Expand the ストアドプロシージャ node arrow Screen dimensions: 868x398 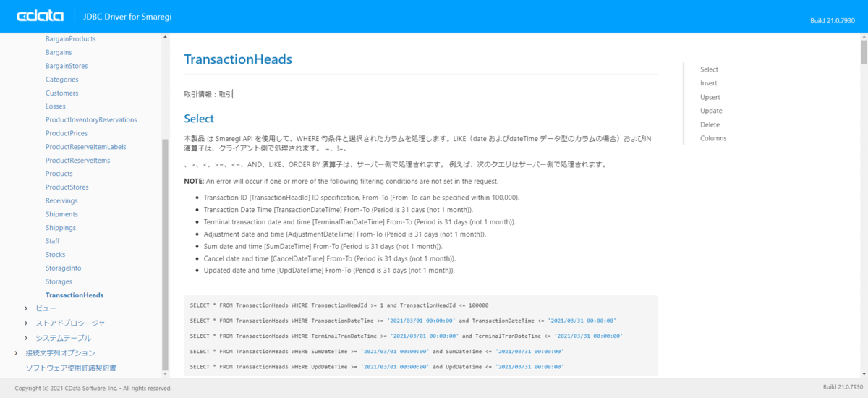pyautogui.click(x=27, y=323)
